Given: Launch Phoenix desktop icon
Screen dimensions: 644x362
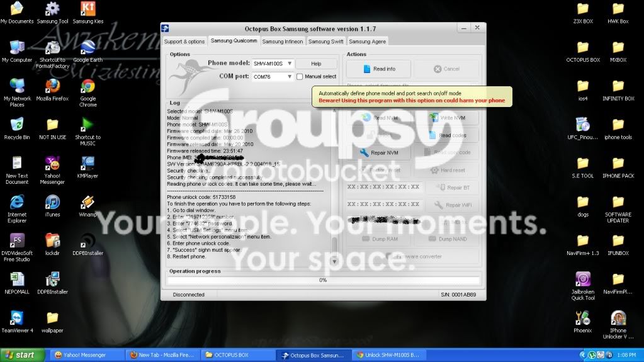Looking at the screenshot, I should pos(583,321).
